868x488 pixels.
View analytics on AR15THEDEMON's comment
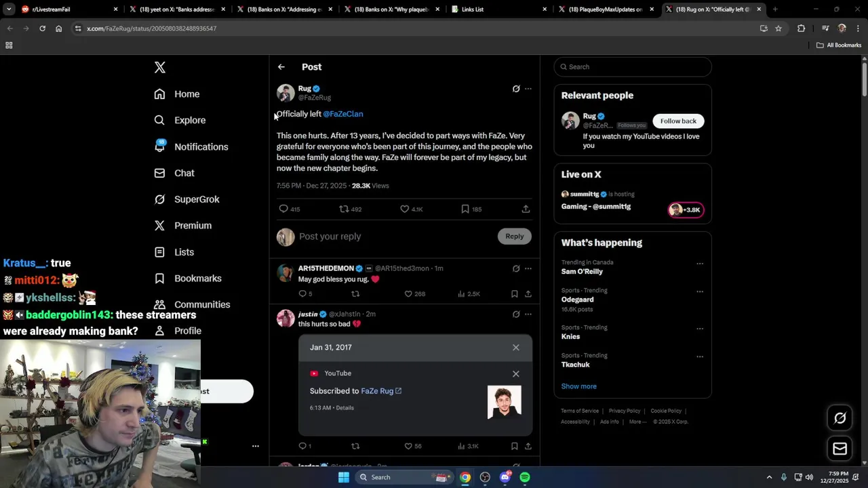click(461, 293)
